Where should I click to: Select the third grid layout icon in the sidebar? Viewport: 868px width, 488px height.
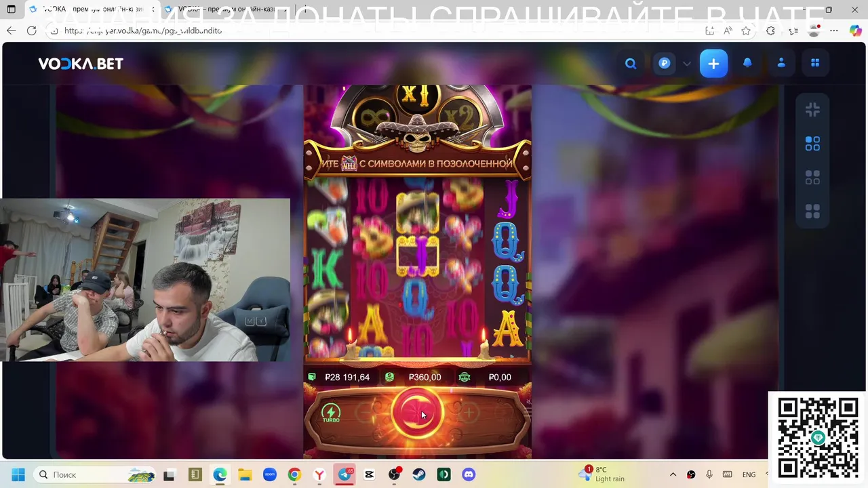coord(812,211)
